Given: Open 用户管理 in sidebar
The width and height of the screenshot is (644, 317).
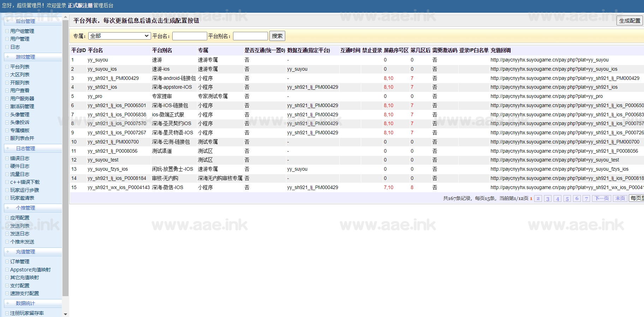Looking at the screenshot, I should tap(20, 39).
